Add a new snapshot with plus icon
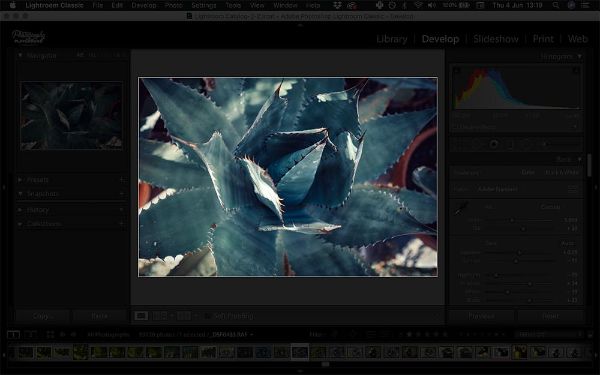 (122, 194)
